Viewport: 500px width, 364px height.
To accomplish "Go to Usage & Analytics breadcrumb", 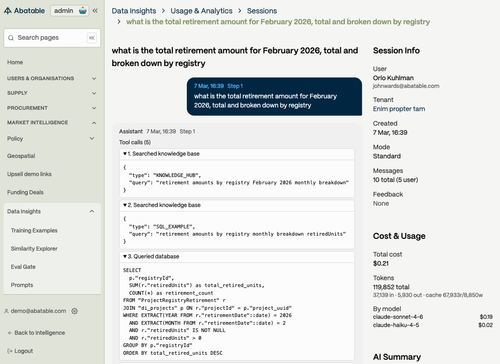I will (201, 11).
